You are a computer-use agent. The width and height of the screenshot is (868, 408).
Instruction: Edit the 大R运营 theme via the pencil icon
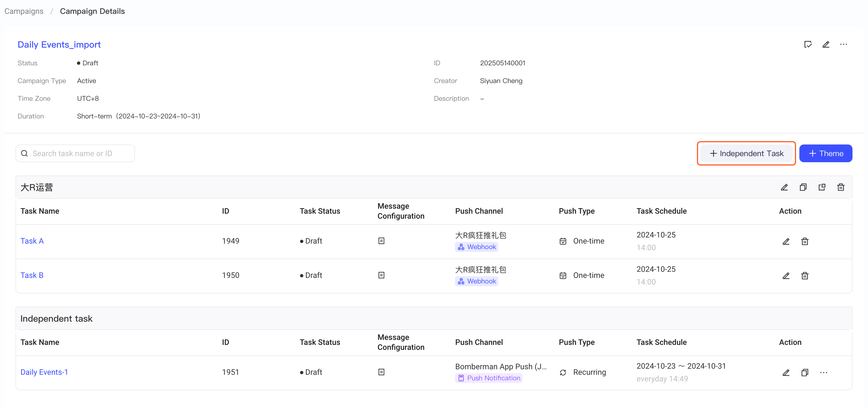pos(784,187)
